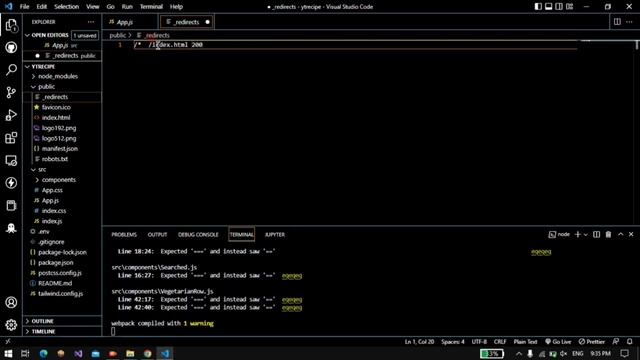This screenshot has width=640, height=360.
Task: Maximize panel size chevron
Action: [620, 234]
